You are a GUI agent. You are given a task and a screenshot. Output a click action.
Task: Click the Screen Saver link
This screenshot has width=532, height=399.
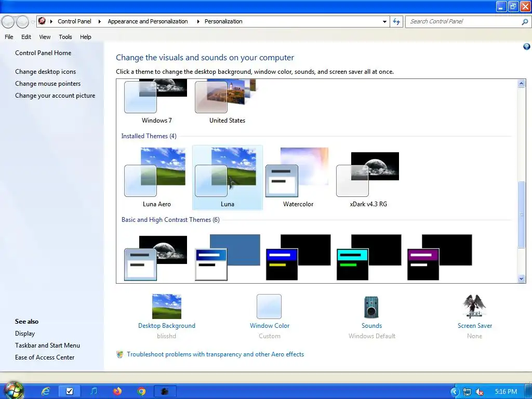tap(475, 326)
